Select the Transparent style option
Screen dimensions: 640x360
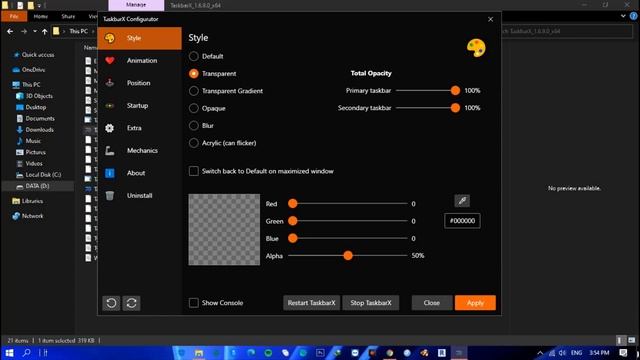click(x=193, y=73)
